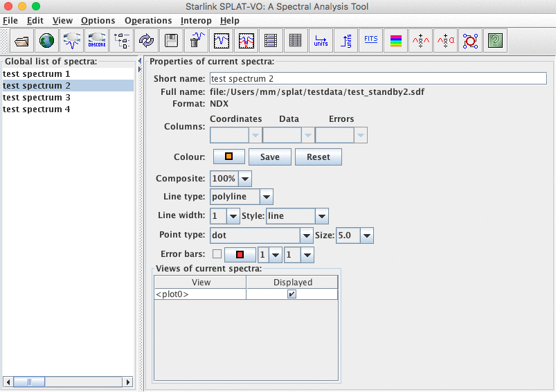Open the Style line dropdown
Viewport: 556px width, 392px height.
pos(321,216)
